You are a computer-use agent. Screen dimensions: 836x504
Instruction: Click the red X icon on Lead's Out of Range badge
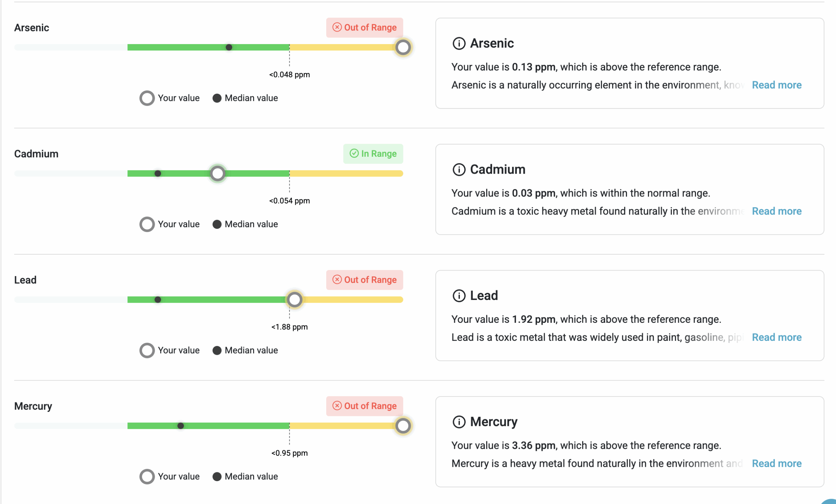[x=337, y=280]
